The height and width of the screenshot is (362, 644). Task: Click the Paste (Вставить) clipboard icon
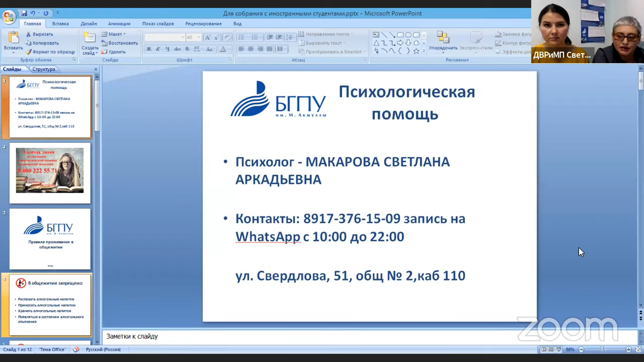(13, 38)
